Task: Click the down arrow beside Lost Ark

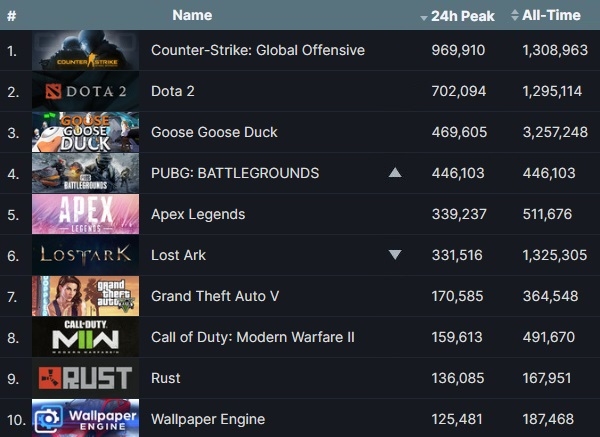Action: [x=395, y=255]
